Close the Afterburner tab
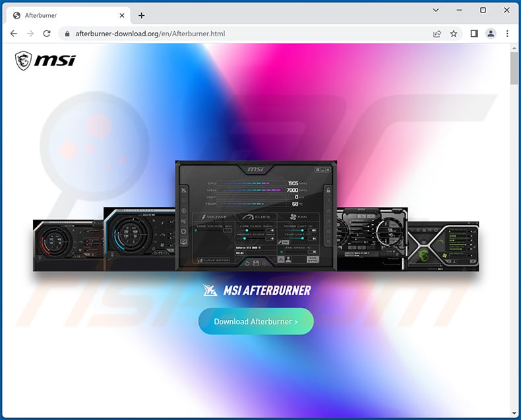Image resolution: width=521 pixels, height=420 pixels. pos(122,15)
